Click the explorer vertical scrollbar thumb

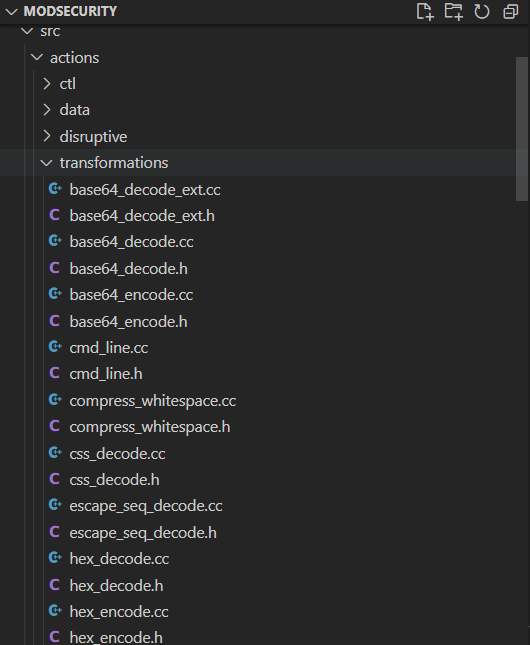click(x=522, y=129)
